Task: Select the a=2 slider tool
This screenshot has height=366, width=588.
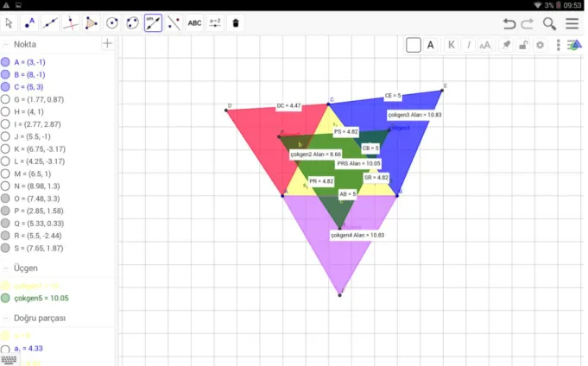Action: 215,23
